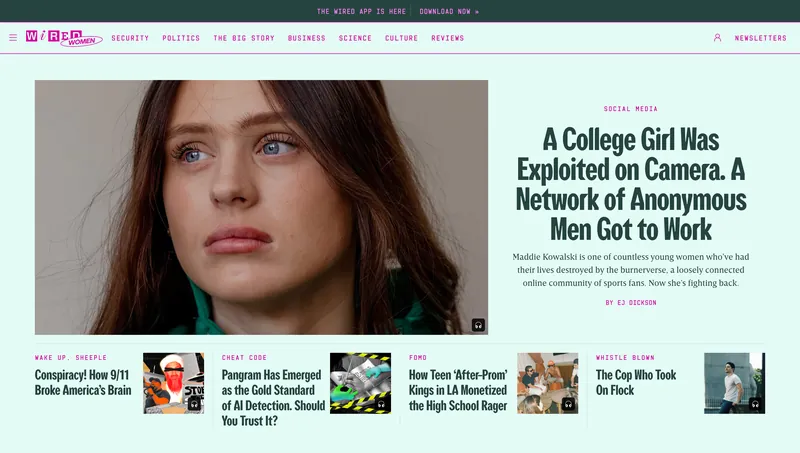Click the Maddie Kowalski article summary
Viewport: 800px width, 453px height.
coord(631,270)
